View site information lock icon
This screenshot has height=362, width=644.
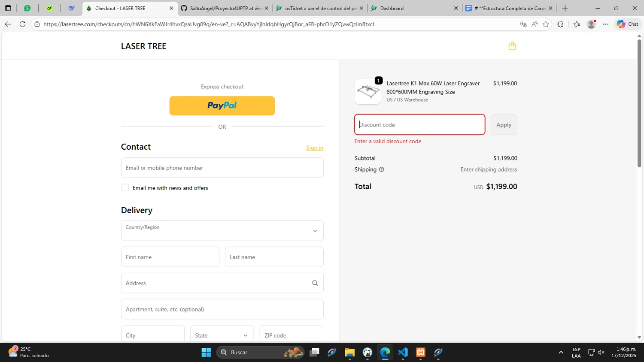[37, 24]
